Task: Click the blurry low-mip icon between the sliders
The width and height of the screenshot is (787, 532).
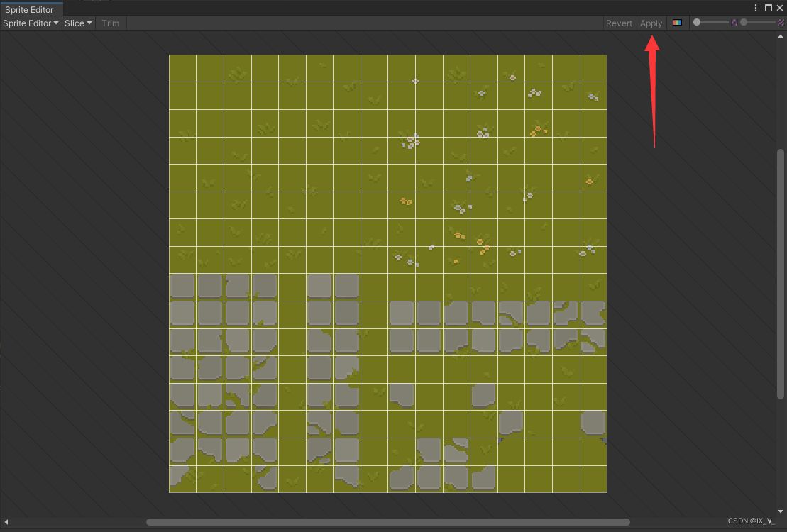Action: [x=734, y=23]
